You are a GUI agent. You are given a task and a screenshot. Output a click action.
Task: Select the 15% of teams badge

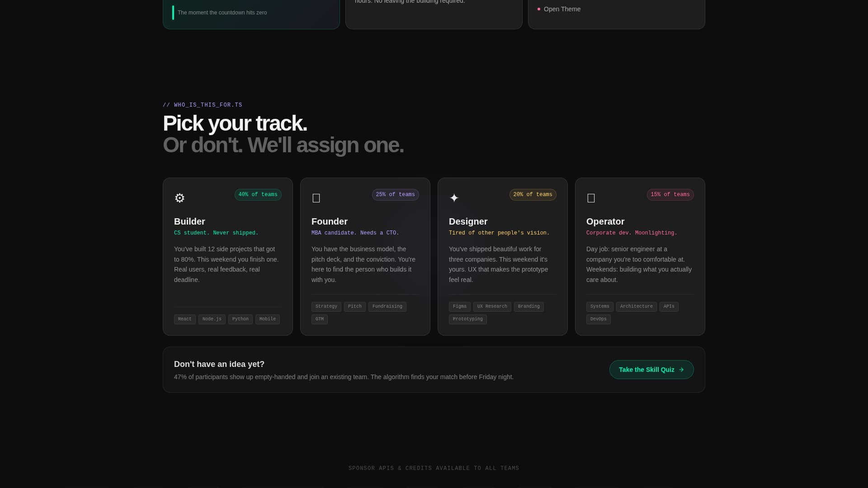(670, 195)
